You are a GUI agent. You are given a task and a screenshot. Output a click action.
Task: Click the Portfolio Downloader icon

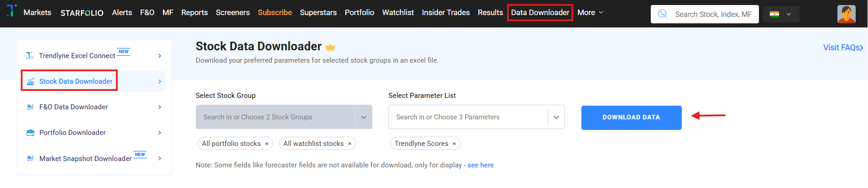(31, 133)
